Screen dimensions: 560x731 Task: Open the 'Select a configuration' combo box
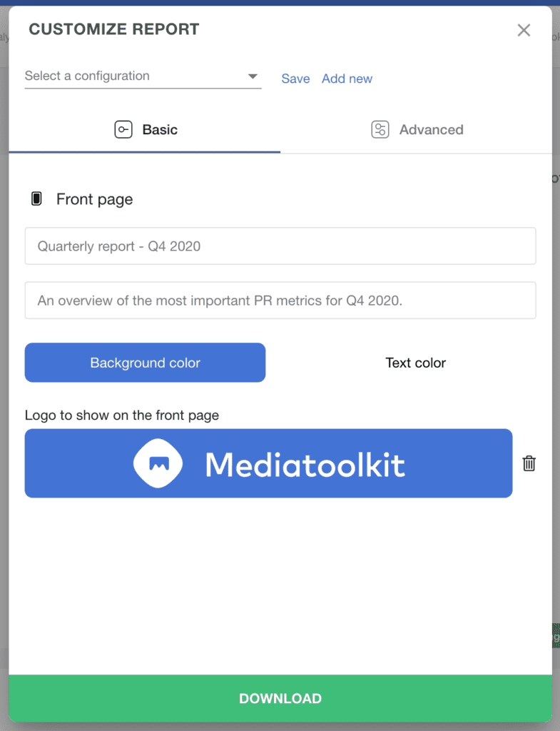coord(136,76)
